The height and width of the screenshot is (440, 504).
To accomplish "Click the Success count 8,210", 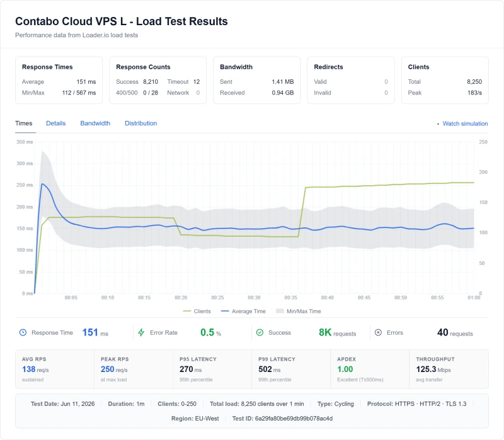I will (x=151, y=82).
